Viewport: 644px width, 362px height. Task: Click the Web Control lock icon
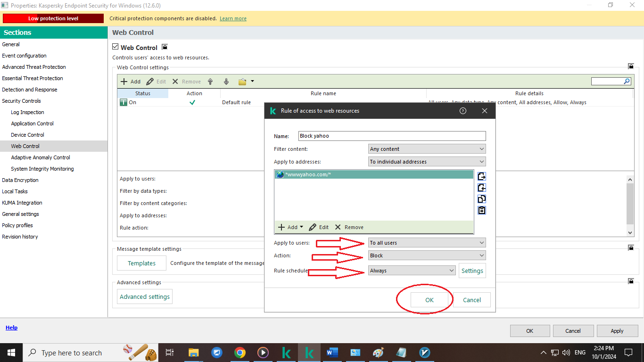[x=165, y=47]
